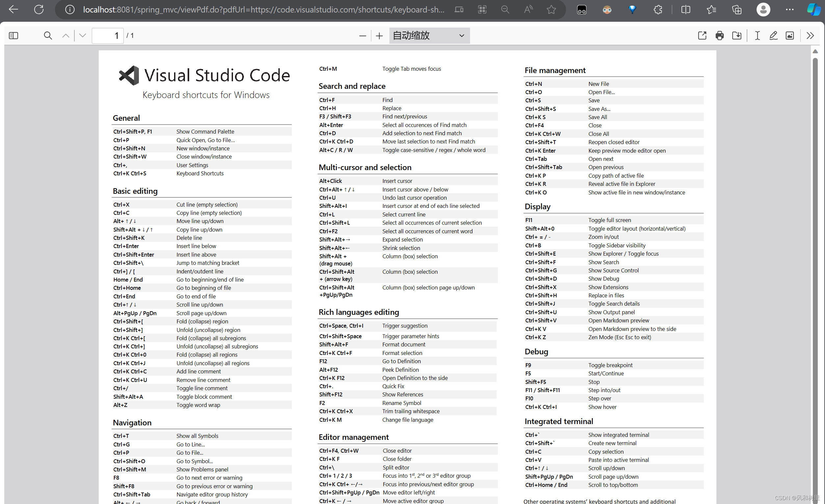Click 'Go to Definition' text
The width and height of the screenshot is (825, 504).
(401, 361)
